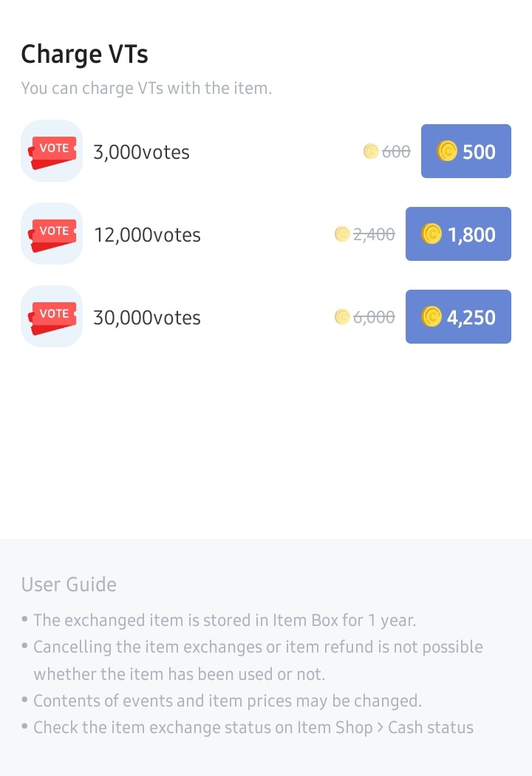Viewport: 532px width, 776px height.
Task: Click the gold coin in the 4,250 button
Action: pyautogui.click(x=432, y=317)
